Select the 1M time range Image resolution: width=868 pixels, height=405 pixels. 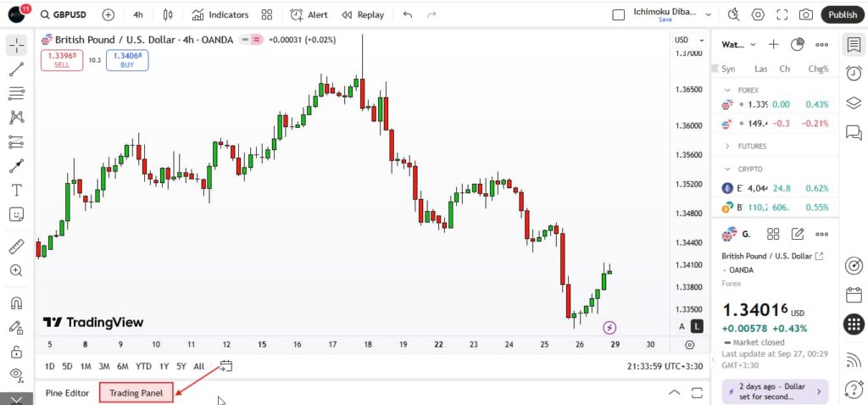pos(86,366)
